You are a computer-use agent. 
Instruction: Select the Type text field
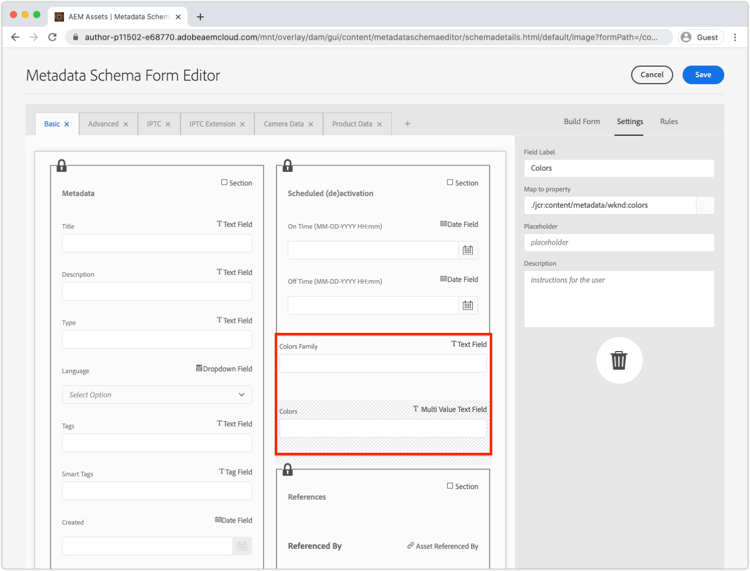[157, 340]
